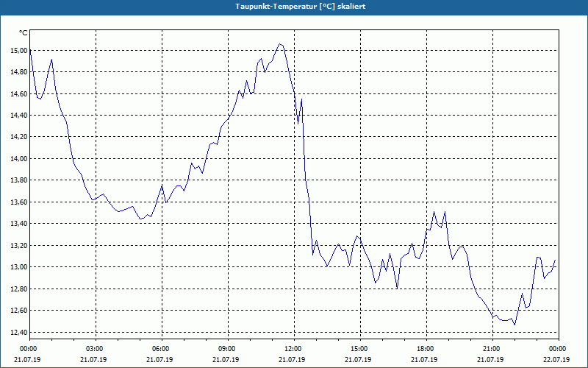Select the 21.07.19 date under 21:00

(490, 360)
